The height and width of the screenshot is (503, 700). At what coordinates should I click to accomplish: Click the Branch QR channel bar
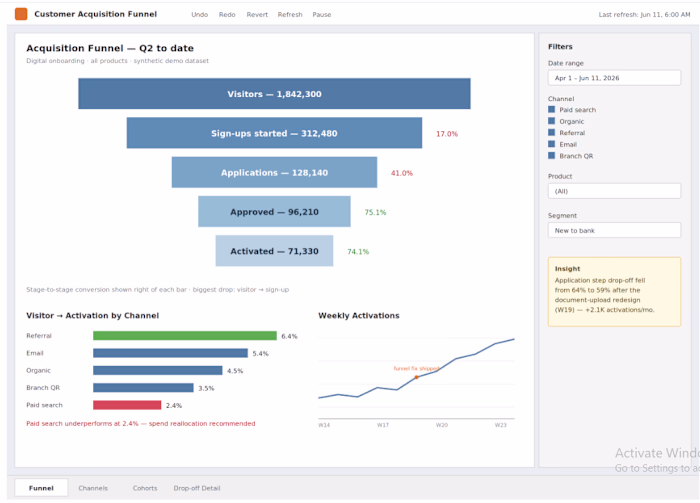click(143, 388)
